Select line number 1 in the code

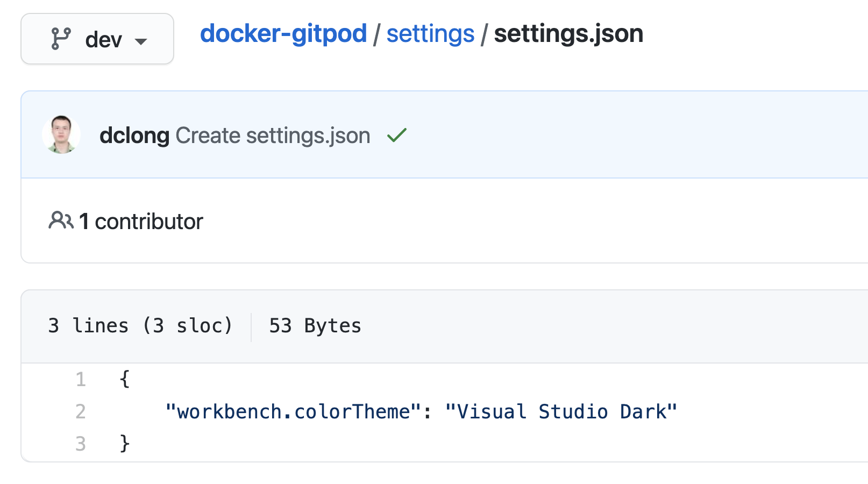click(x=81, y=380)
